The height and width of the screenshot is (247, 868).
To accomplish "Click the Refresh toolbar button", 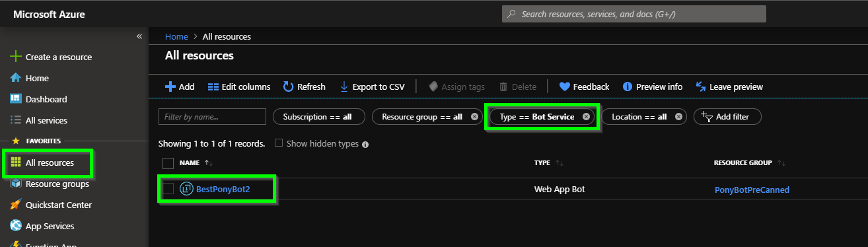I will 304,87.
